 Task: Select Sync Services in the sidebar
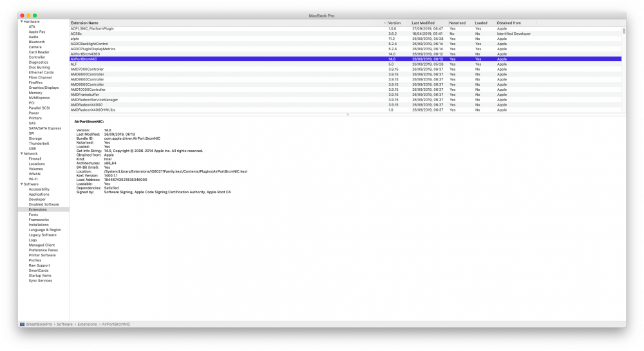click(x=40, y=280)
